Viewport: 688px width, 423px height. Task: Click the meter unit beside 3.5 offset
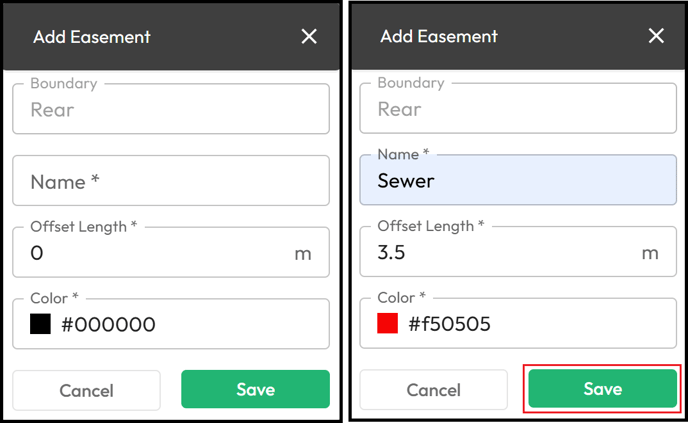tap(650, 253)
